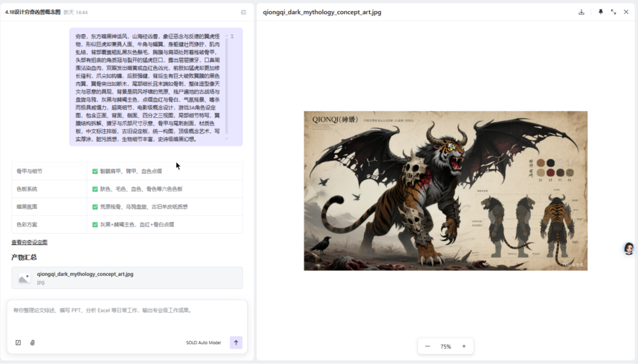Click the checkbox in 骨甲与细节 row
This screenshot has width=638, height=364.
pos(95,171)
